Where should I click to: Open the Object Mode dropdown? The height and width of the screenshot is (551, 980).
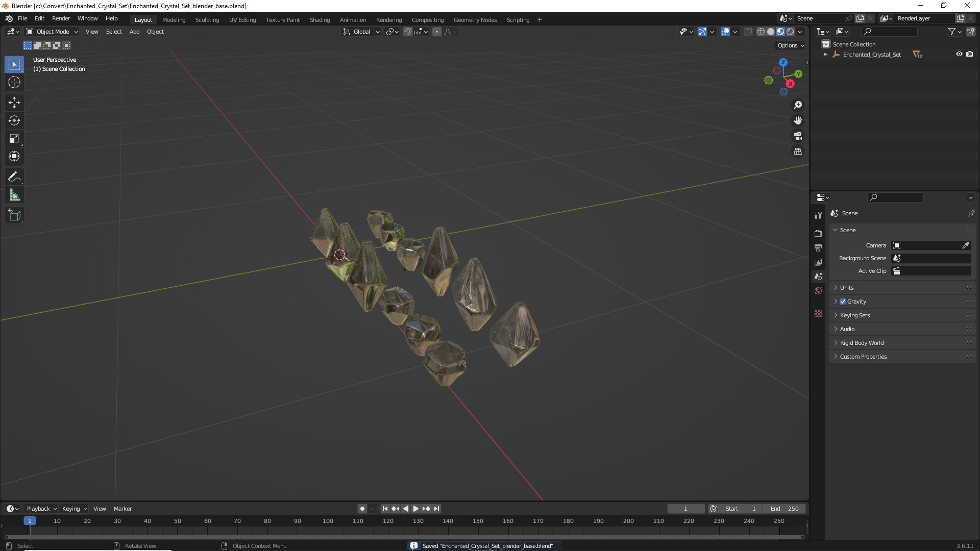[52, 32]
